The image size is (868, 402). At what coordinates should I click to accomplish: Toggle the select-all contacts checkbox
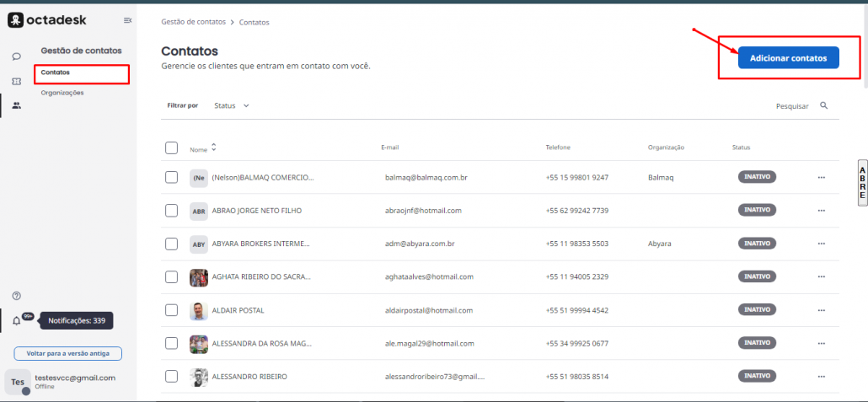point(172,148)
